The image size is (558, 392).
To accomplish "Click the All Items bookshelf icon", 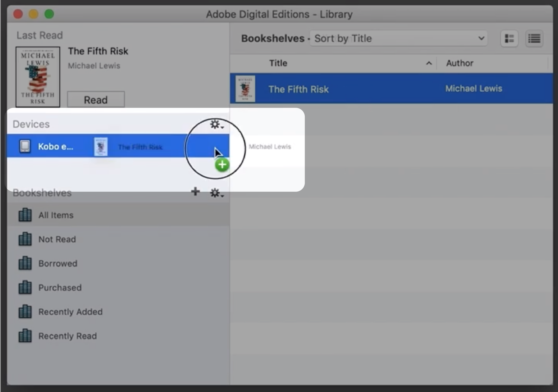I will point(25,215).
